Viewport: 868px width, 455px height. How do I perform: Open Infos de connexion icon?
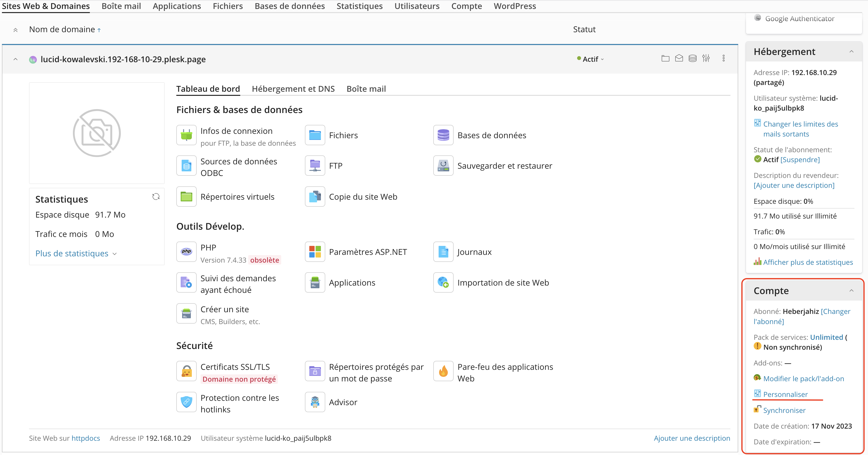[x=186, y=135]
